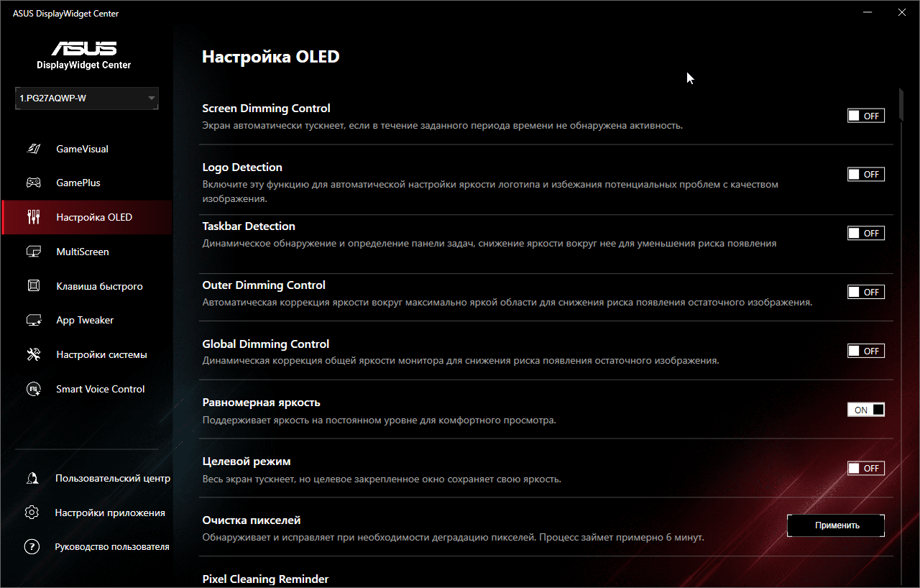
Task: Click the Пользовательский центр bell icon
Action: pyautogui.click(x=32, y=478)
